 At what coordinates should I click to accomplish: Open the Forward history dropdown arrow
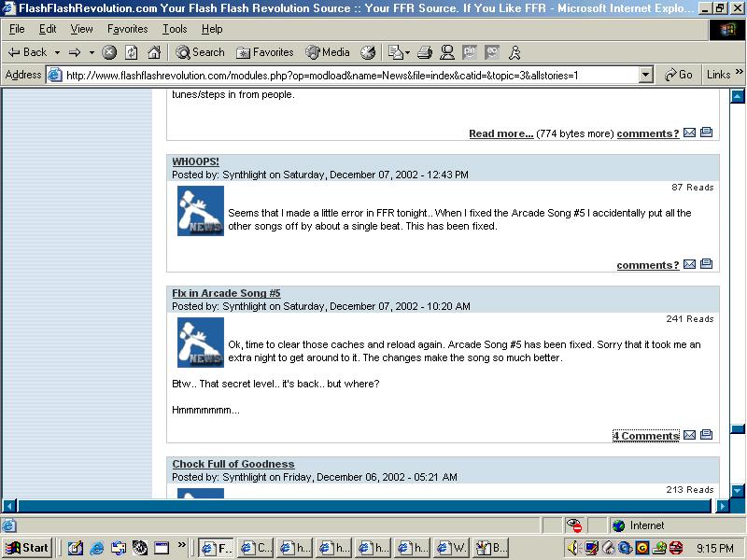click(92, 52)
